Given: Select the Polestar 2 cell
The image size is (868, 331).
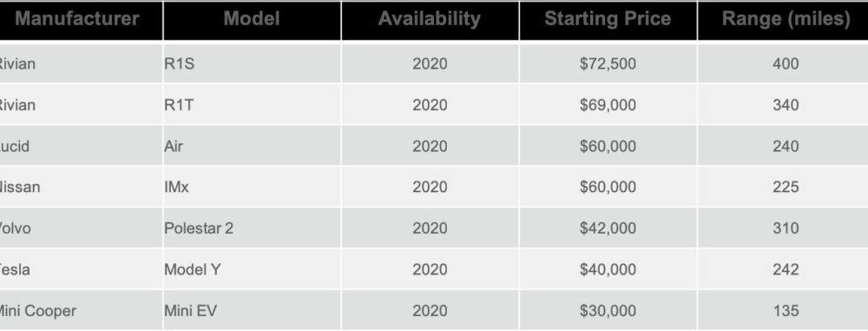Looking at the screenshot, I should pos(252,228).
